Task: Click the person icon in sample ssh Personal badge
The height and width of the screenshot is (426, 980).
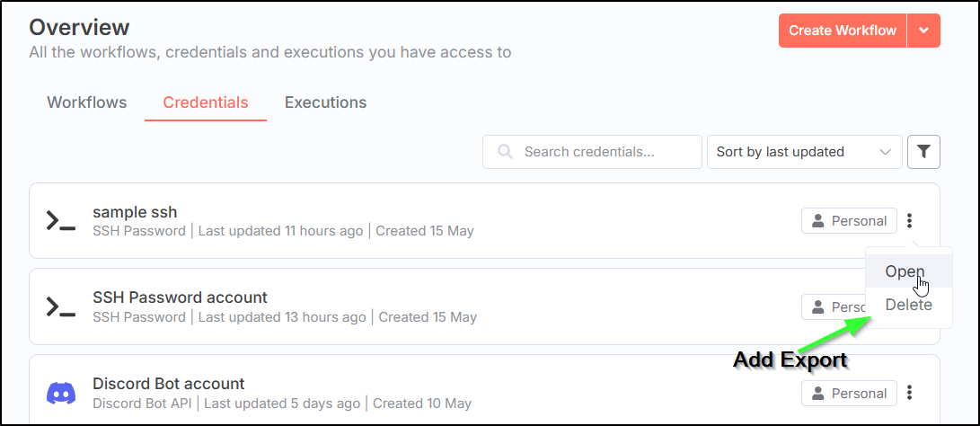Action: (817, 221)
